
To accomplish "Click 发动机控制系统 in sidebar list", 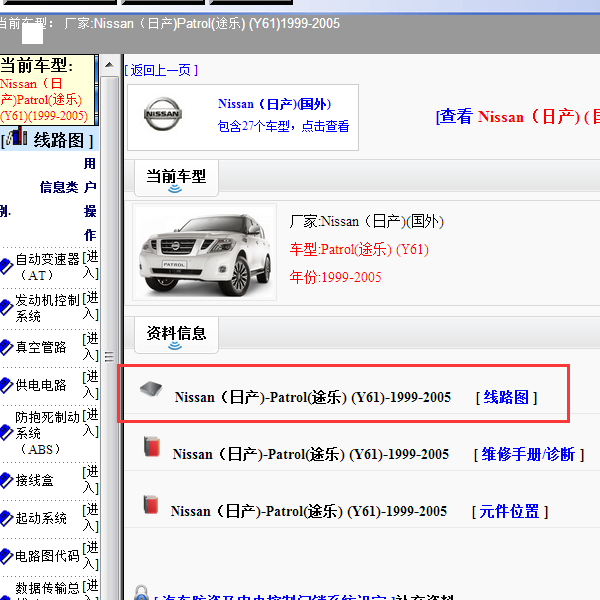I will [x=47, y=308].
